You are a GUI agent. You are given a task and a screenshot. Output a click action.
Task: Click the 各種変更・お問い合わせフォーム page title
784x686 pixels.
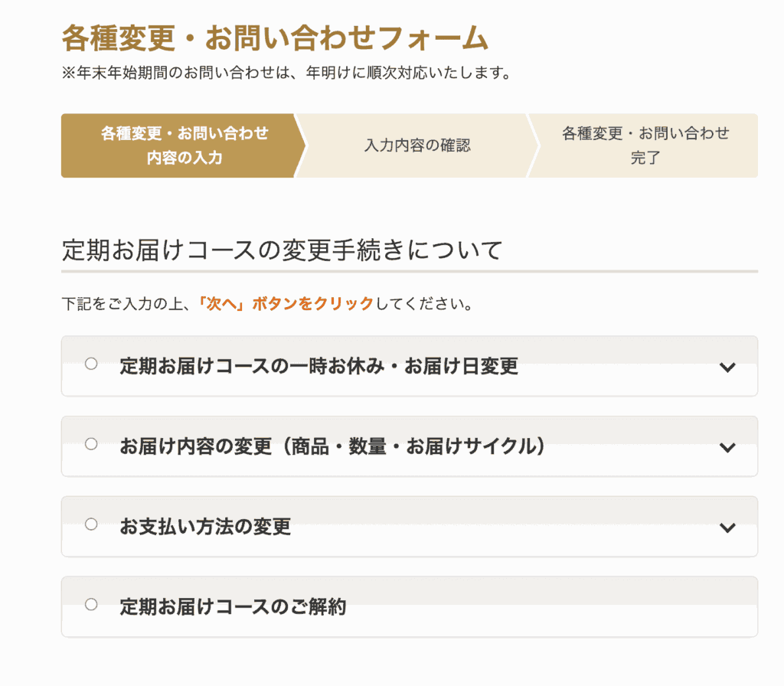tap(275, 38)
